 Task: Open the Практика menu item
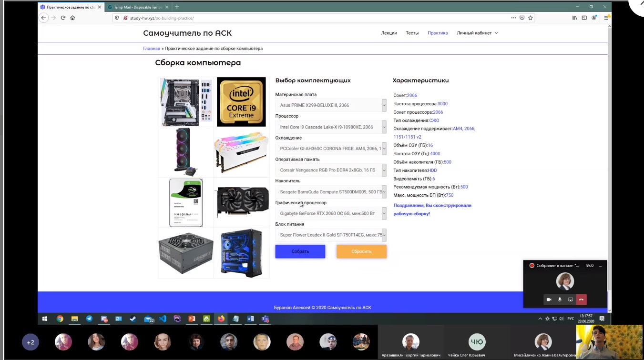pyautogui.click(x=438, y=33)
